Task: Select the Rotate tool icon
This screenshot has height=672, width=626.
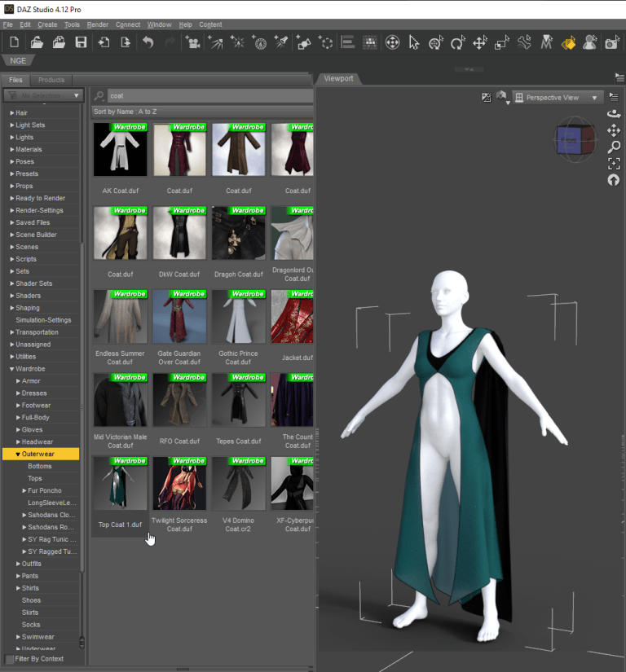Action: point(457,42)
